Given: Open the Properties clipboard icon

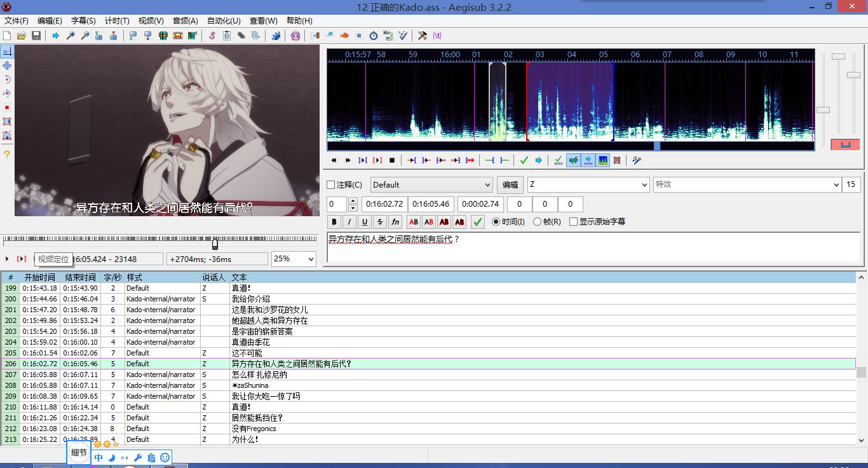Looking at the screenshot, I should (227, 36).
